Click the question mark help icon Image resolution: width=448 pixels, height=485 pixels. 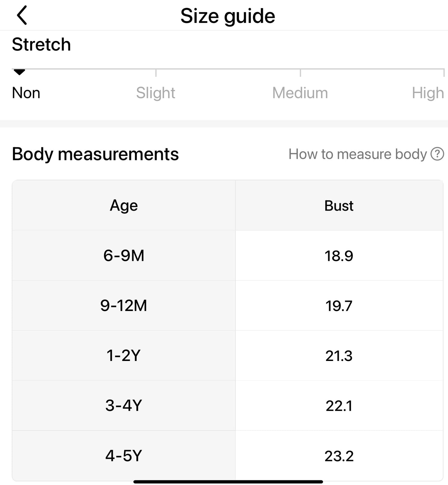pyautogui.click(x=437, y=154)
